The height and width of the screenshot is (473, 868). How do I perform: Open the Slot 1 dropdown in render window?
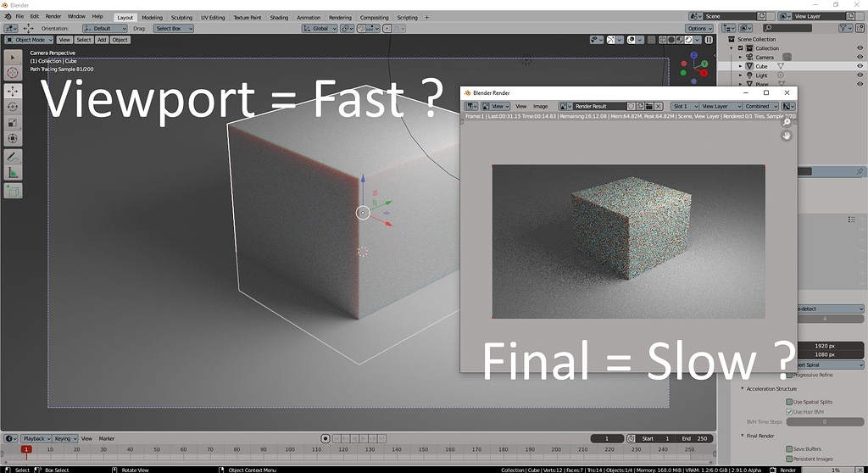coord(685,106)
